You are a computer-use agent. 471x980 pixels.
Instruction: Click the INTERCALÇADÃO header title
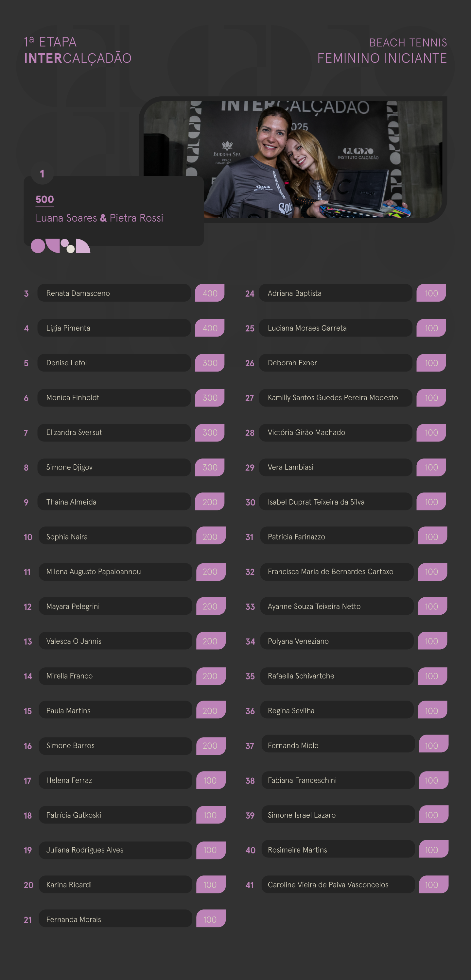[x=78, y=58]
